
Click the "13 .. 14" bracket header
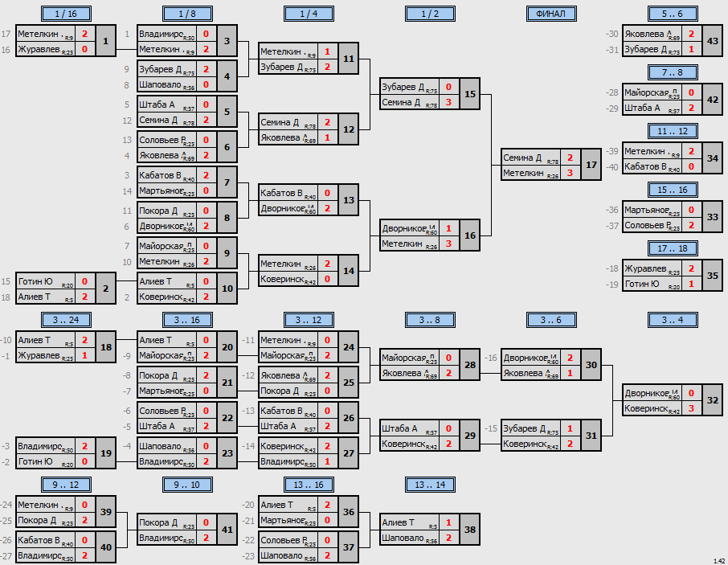[430, 485]
